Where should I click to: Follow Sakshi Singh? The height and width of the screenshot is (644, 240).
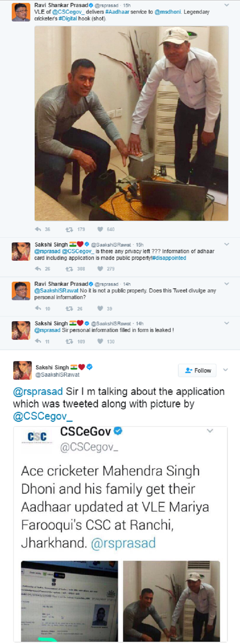[x=198, y=370]
